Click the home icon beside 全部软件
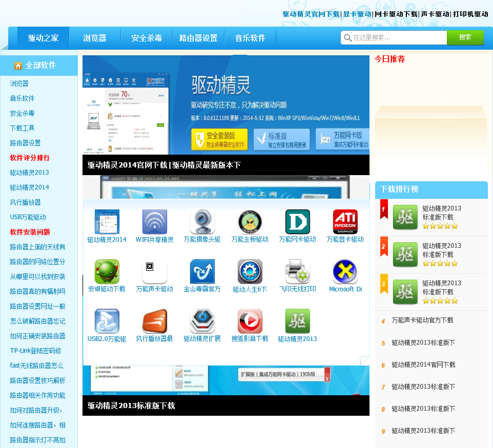The height and width of the screenshot is (448, 493). point(18,66)
